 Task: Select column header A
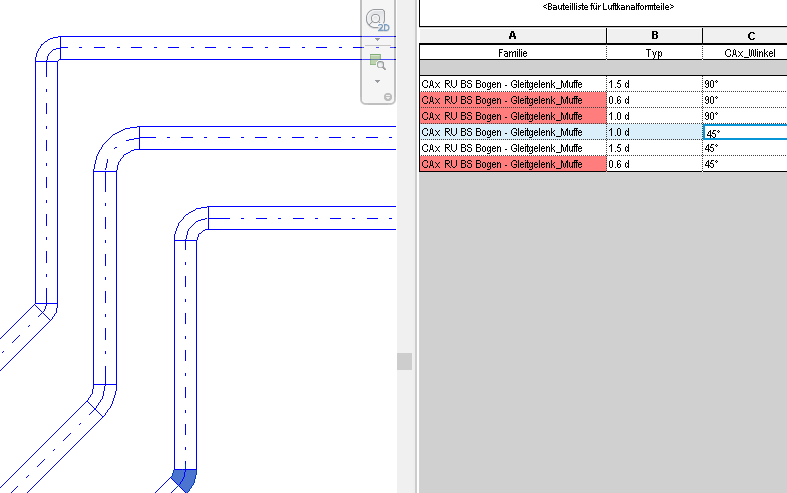[512, 35]
